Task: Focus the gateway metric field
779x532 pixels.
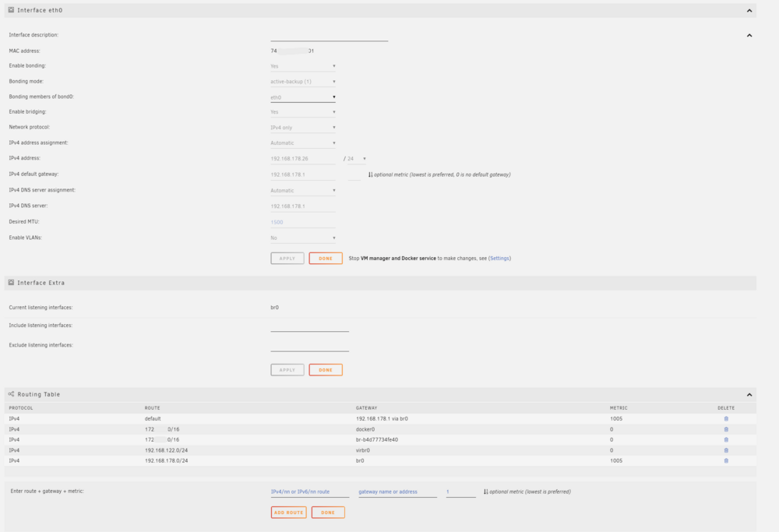Action: point(354,174)
